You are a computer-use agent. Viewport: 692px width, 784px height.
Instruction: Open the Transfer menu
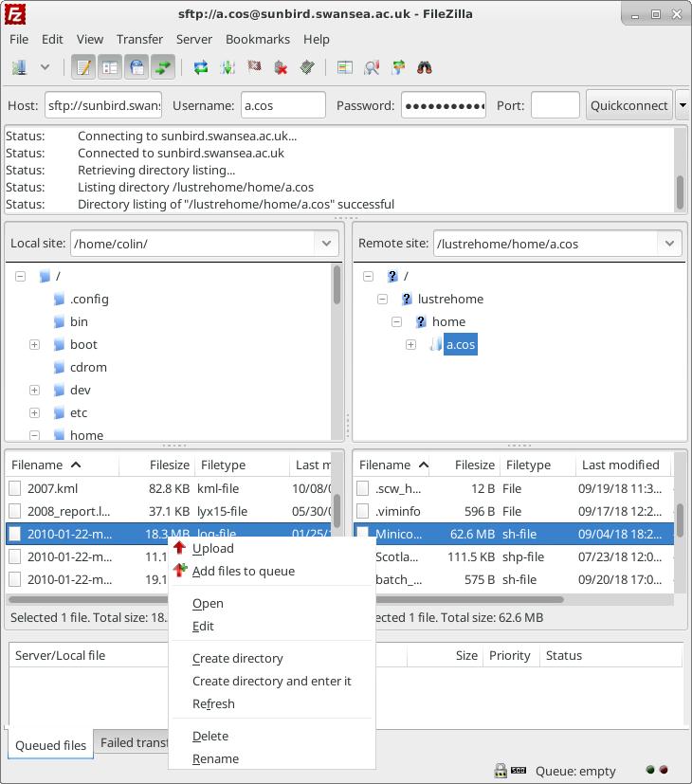click(x=139, y=40)
